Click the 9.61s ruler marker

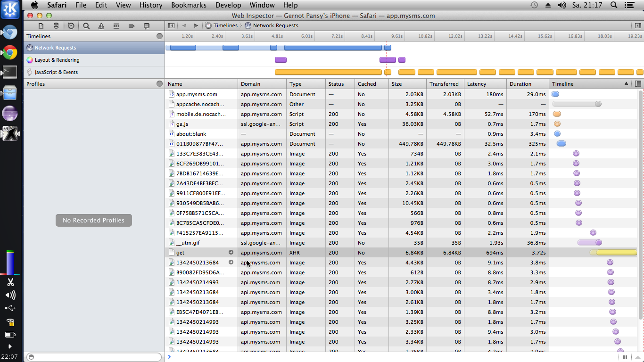[x=397, y=36]
